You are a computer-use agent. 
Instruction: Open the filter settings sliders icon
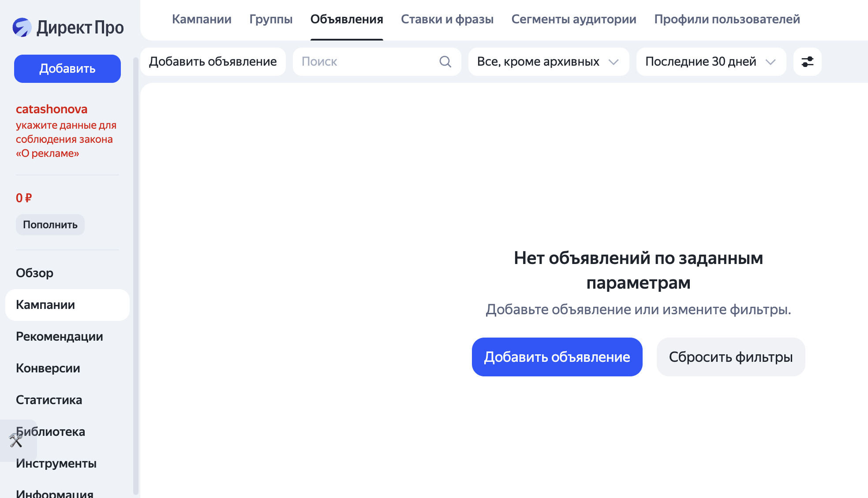click(x=807, y=62)
